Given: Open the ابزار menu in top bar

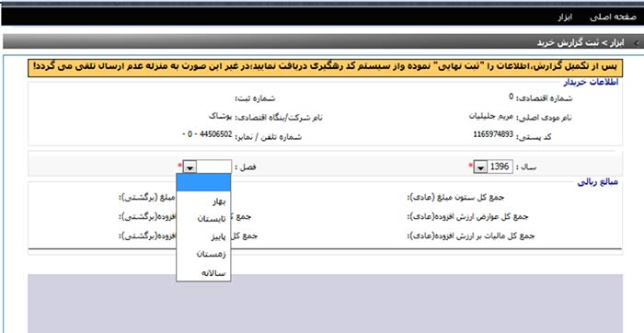Looking at the screenshot, I should [x=565, y=17].
